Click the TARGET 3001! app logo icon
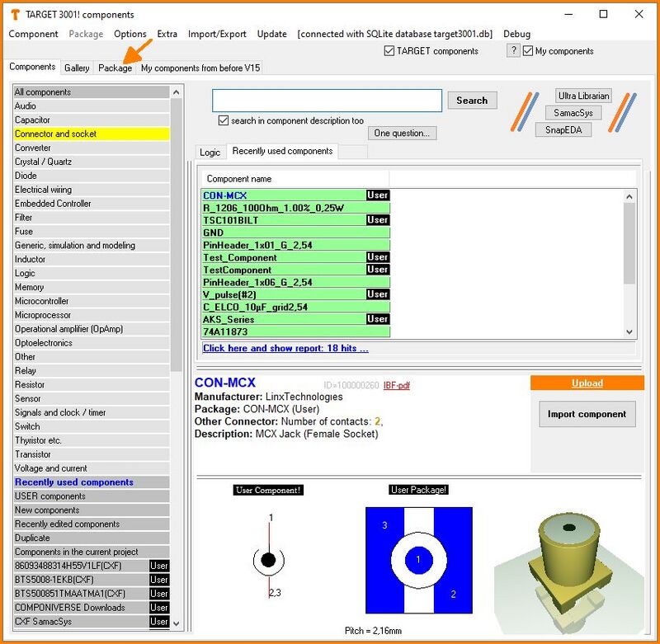Screen dimensions: 660x644 coord(15,15)
